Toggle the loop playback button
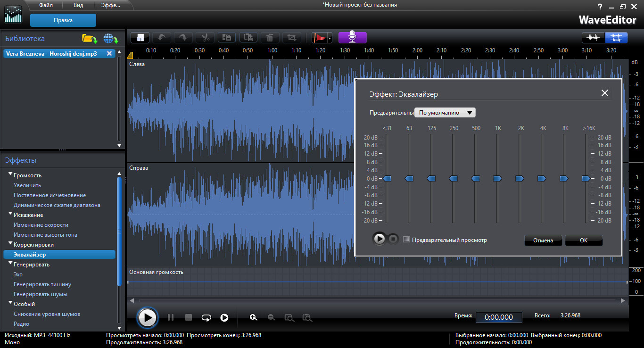 pyautogui.click(x=206, y=317)
